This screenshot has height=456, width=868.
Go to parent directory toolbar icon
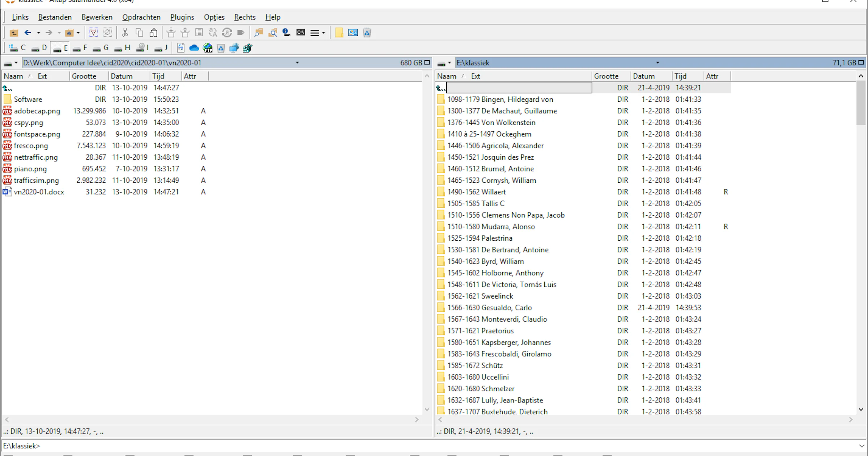click(x=13, y=33)
